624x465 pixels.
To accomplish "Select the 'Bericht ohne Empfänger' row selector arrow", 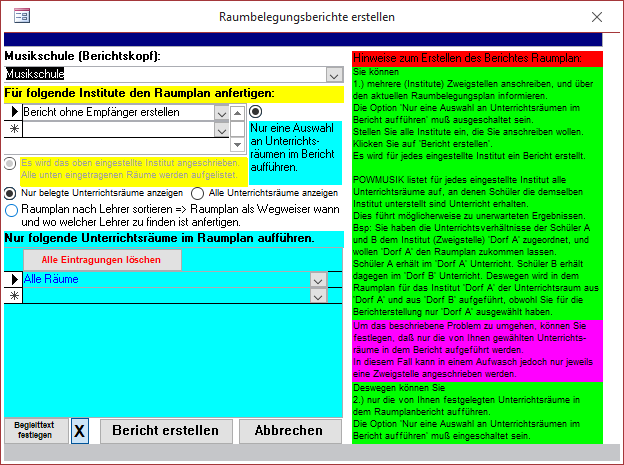I will click(x=13, y=112).
